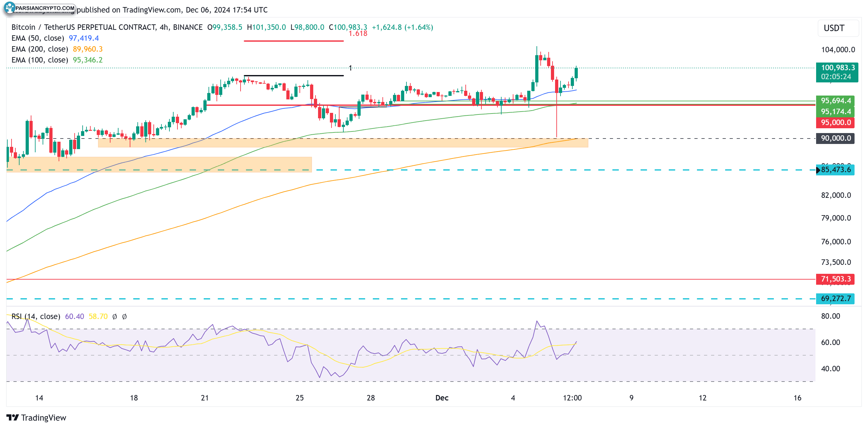
Task: Click the 18 date on time axis
Action: coord(134,398)
